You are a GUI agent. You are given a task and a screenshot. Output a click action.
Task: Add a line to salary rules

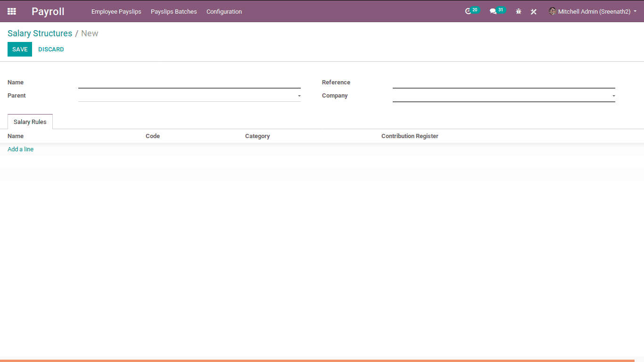(21, 149)
